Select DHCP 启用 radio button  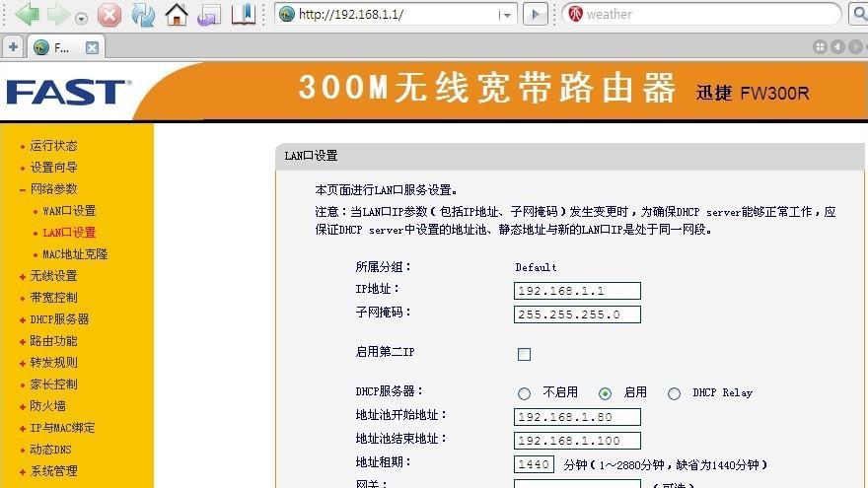pyautogui.click(x=605, y=393)
